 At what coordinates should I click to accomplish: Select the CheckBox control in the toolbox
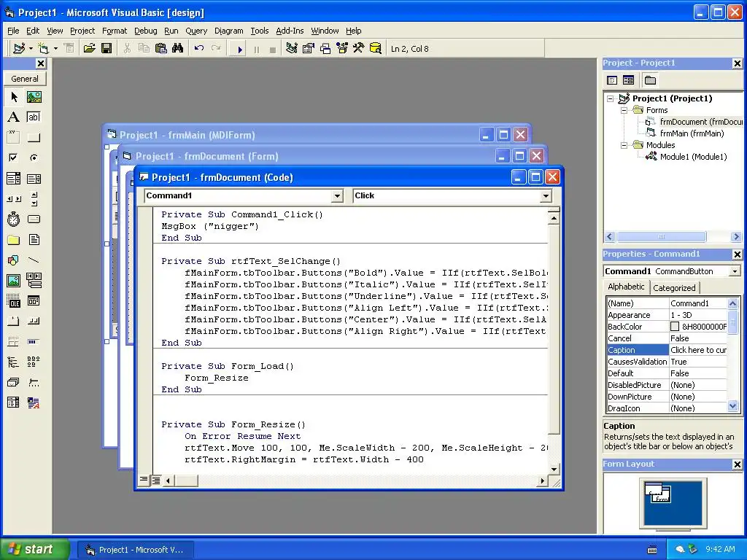coord(14,157)
